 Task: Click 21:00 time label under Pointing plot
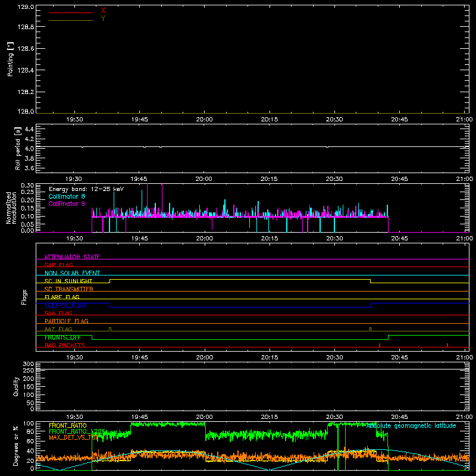pyautogui.click(x=464, y=120)
